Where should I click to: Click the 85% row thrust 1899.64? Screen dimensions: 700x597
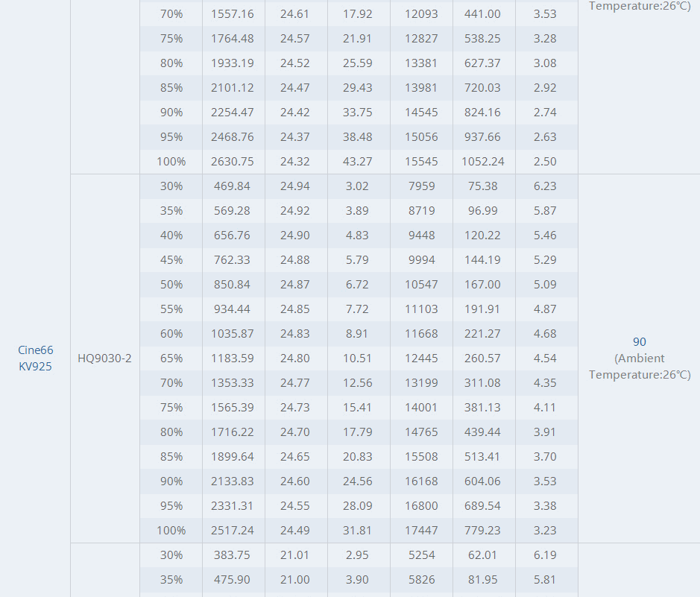click(233, 457)
